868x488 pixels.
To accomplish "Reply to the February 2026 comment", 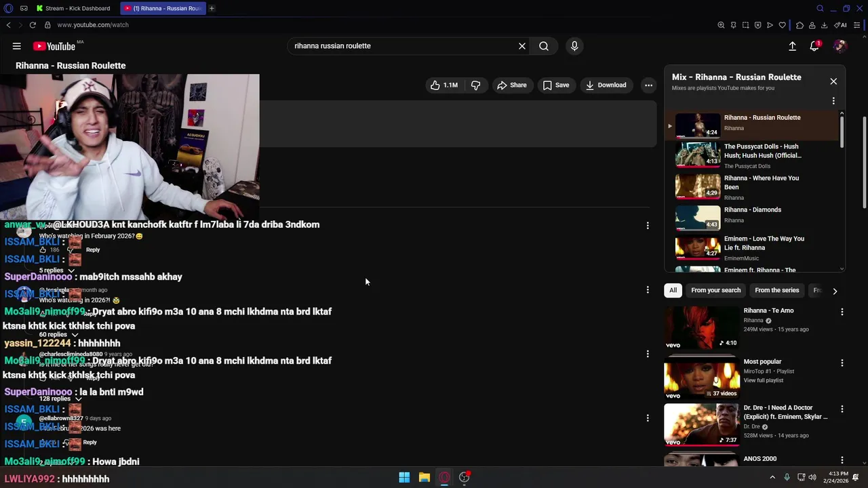I will pyautogui.click(x=93, y=250).
